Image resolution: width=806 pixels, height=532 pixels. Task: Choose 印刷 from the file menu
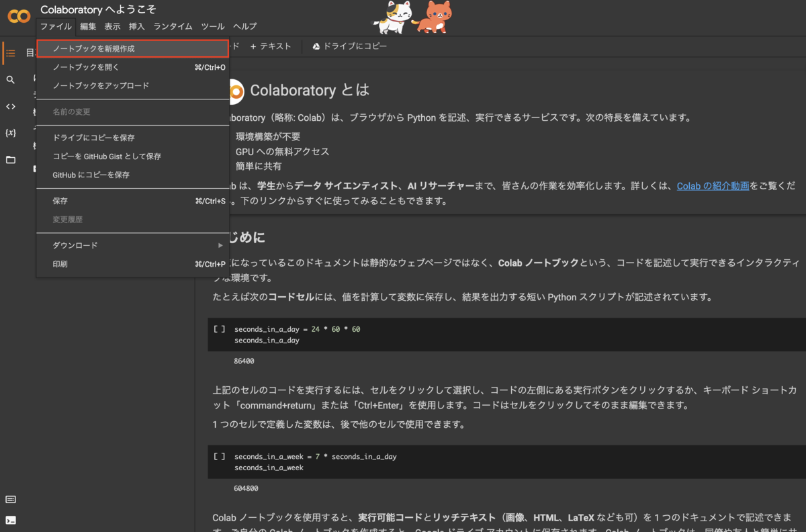click(x=133, y=265)
